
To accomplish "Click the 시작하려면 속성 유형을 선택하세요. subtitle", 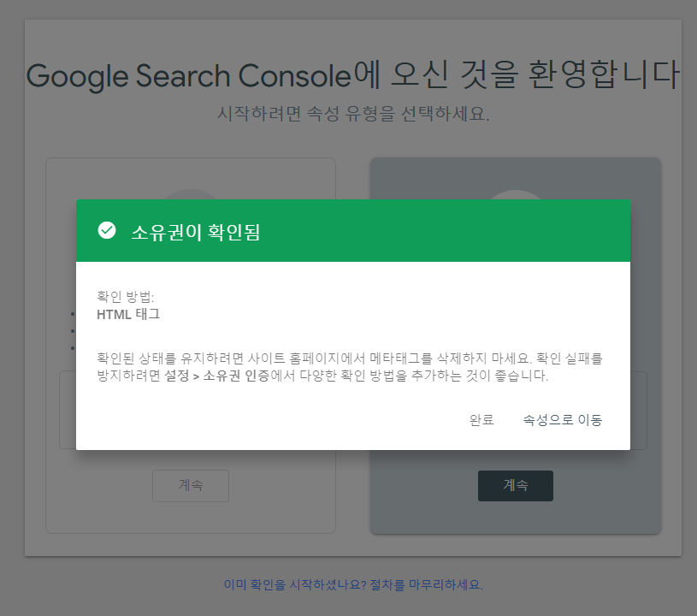I will [x=353, y=114].
